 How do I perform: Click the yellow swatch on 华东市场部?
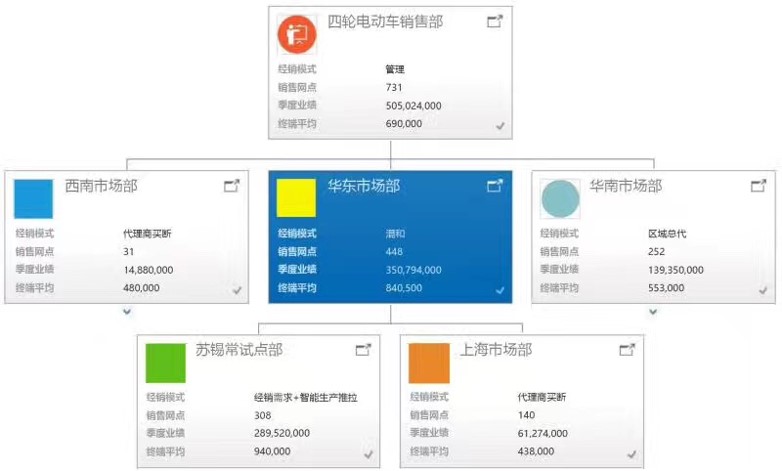(x=296, y=198)
